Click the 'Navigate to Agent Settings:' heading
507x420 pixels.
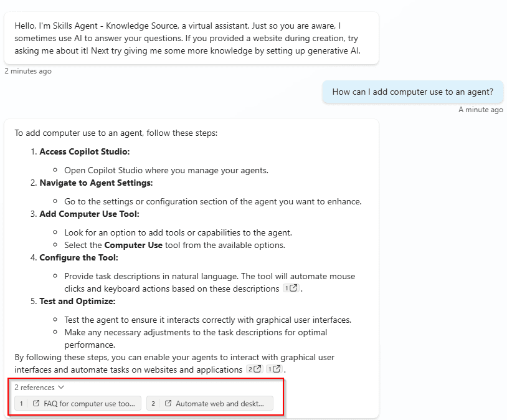[96, 183]
